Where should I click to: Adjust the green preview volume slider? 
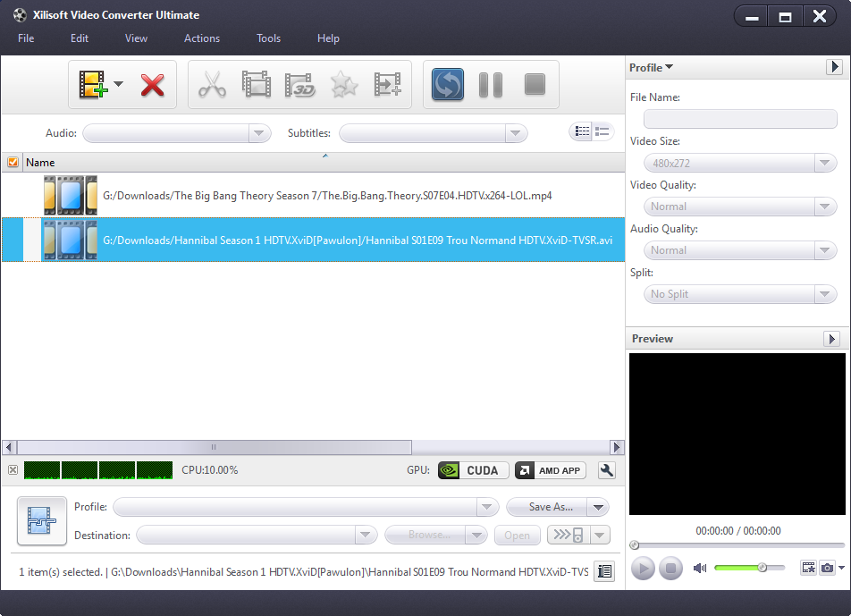pyautogui.click(x=749, y=568)
